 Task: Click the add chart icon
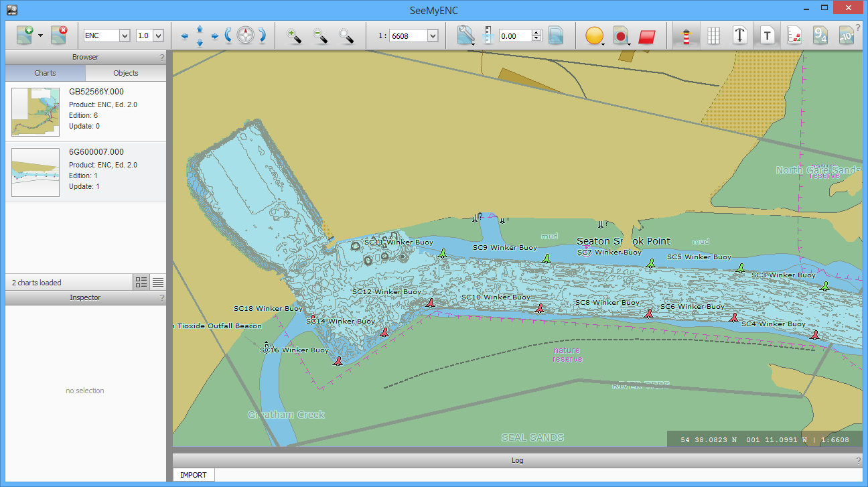25,36
